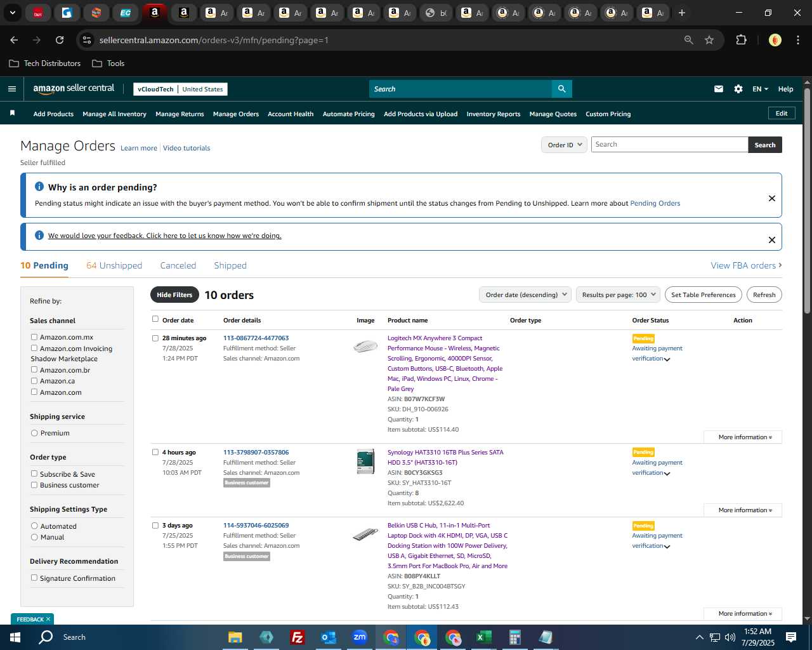
Task: Click Set Table Preferences button
Action: pyautogui.click(x=704, y=295)
